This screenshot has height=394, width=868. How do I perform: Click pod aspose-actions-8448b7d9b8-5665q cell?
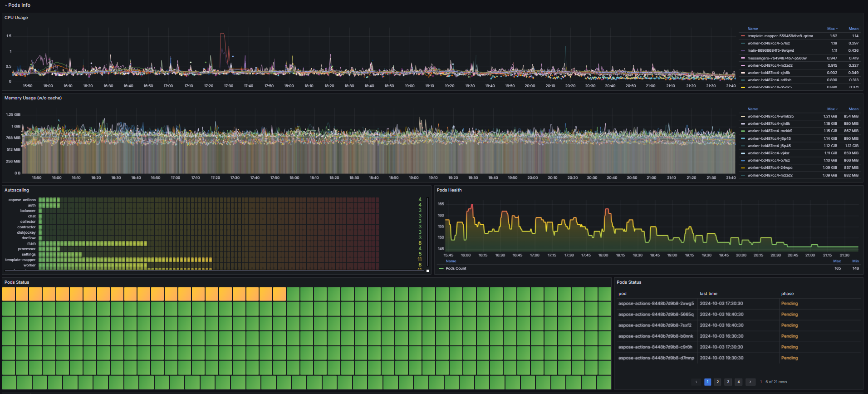click(x=656, y=315)
